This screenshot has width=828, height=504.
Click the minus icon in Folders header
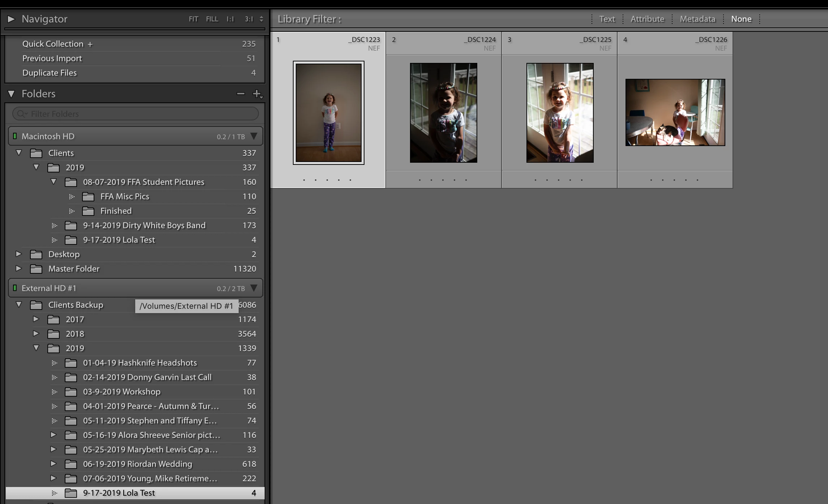[240, 94]
